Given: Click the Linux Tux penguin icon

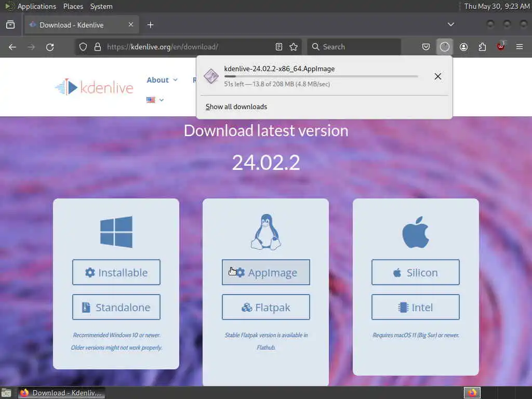Looking at the screenshot, I should 266,232.
